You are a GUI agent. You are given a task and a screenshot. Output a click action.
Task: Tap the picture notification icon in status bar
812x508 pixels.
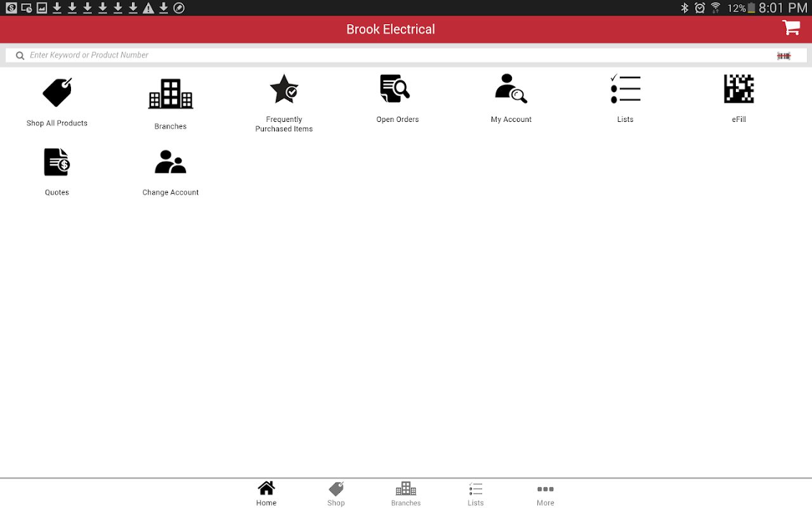(42, 8)
